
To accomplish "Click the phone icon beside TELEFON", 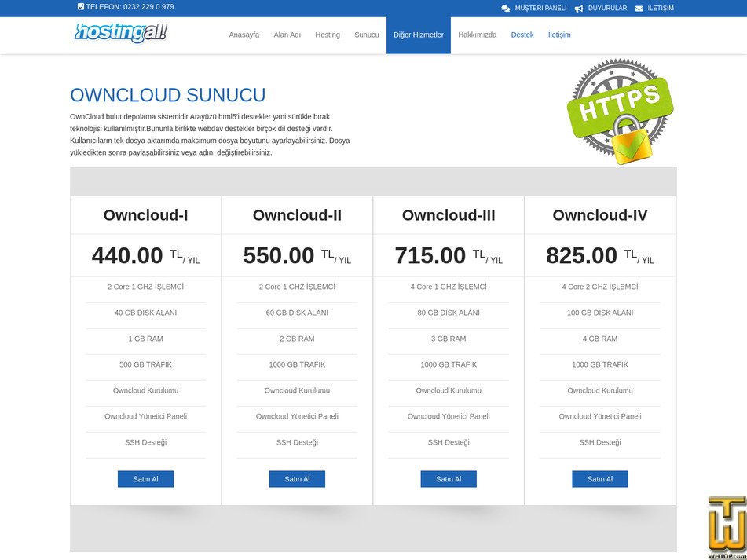I will pyautogui.click(x=80, y=6).
